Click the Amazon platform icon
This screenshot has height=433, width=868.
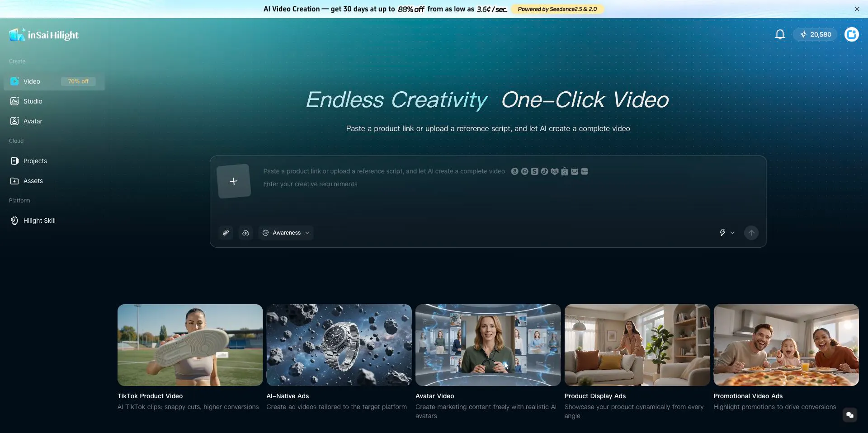tap(514, 171)
